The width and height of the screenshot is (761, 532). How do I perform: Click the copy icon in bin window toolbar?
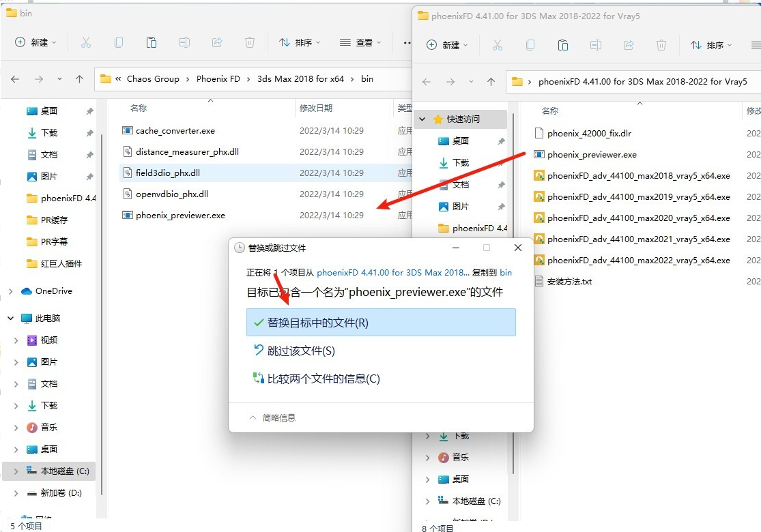point(119,43)
